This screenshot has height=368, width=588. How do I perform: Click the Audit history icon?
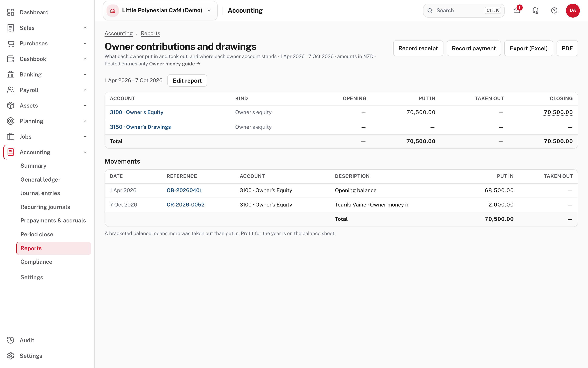coord(11,340)
